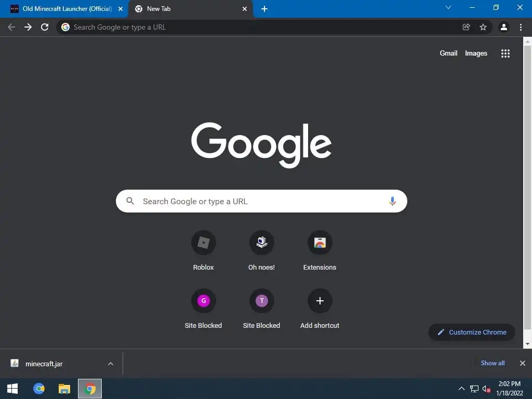The height and width of the screenshot is (399, 532).
Task: Open the blue Chromium icon on the taskbar
Action: coord(38,389)
